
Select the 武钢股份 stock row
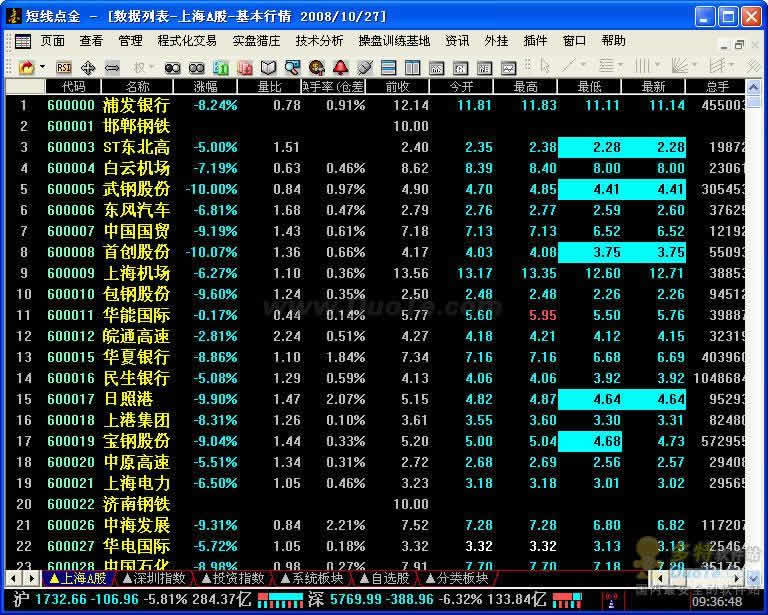pyautogui.click(x=375, y=189)
